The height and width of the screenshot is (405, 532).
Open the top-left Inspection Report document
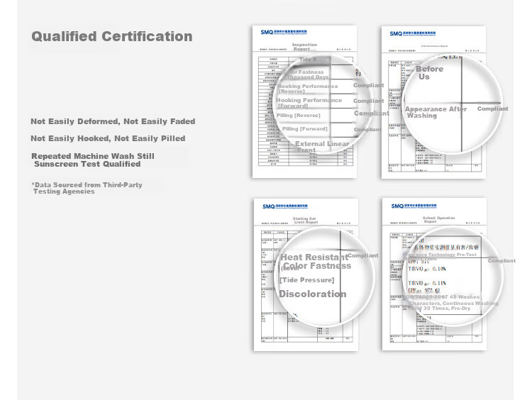[304, 101]
